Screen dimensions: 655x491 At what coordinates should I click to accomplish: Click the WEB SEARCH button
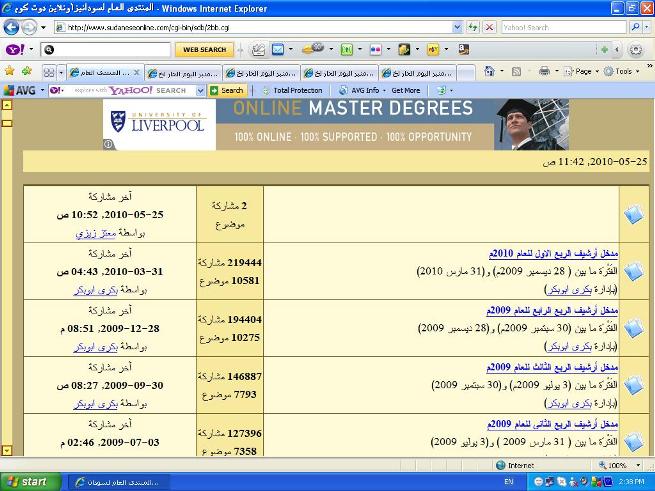pyautogui.click(x=204, y=50)
